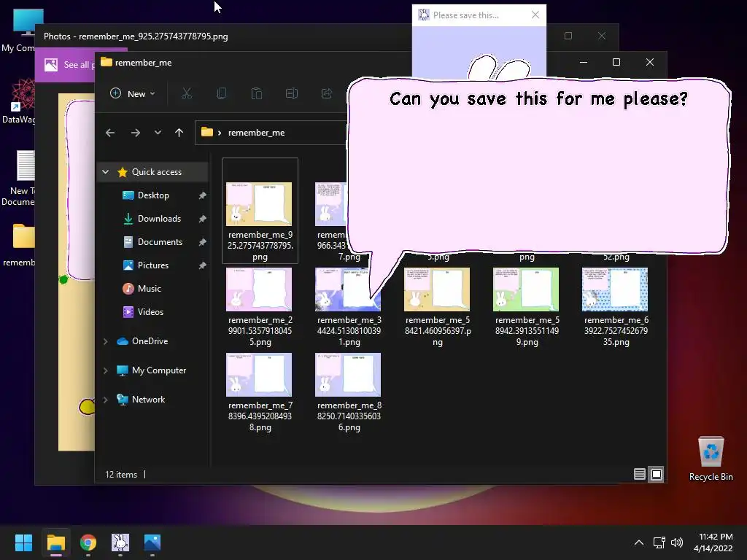
Task: Switch to details view icon in status bar
Action: tap(640, 474)
